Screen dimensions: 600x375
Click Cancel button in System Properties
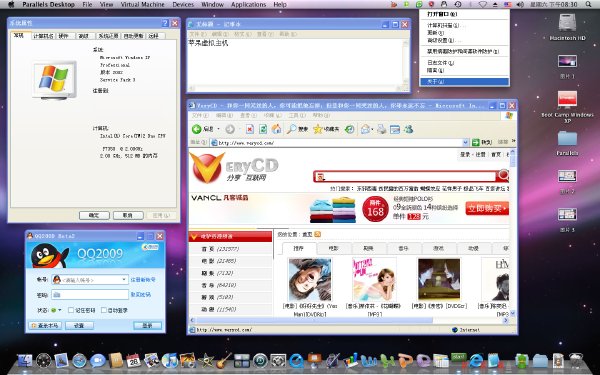click(128, 215)
